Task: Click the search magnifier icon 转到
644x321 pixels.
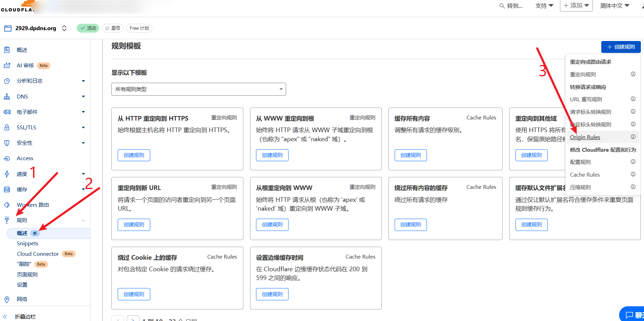Action: pos(502,6)
